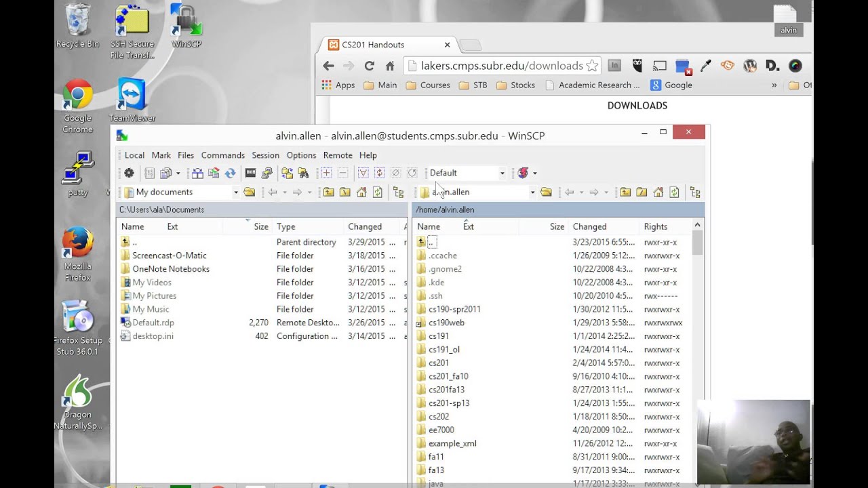The image size is (868, 488).
Task: Toggle the local panel directory tree
Action: [398, 192]
